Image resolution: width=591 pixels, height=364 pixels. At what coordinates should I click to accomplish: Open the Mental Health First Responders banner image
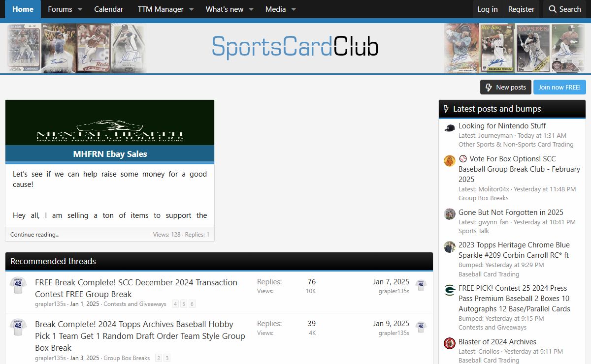coord(110,122)
